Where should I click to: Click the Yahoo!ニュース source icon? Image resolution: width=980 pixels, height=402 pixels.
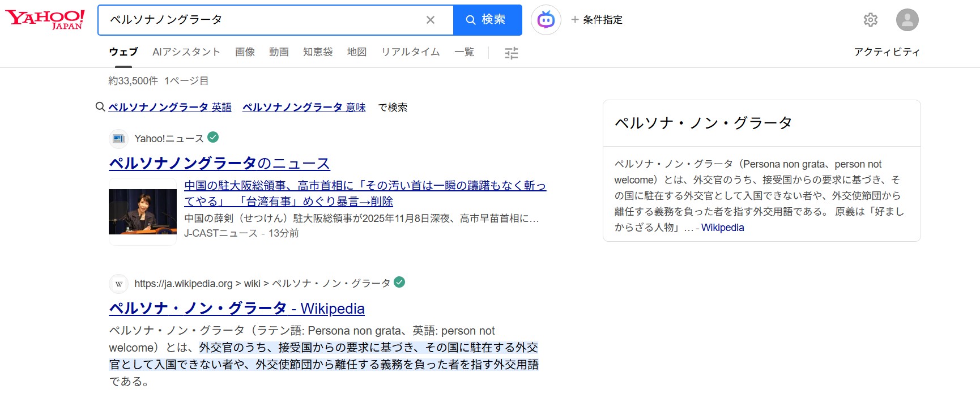point(119,139)
